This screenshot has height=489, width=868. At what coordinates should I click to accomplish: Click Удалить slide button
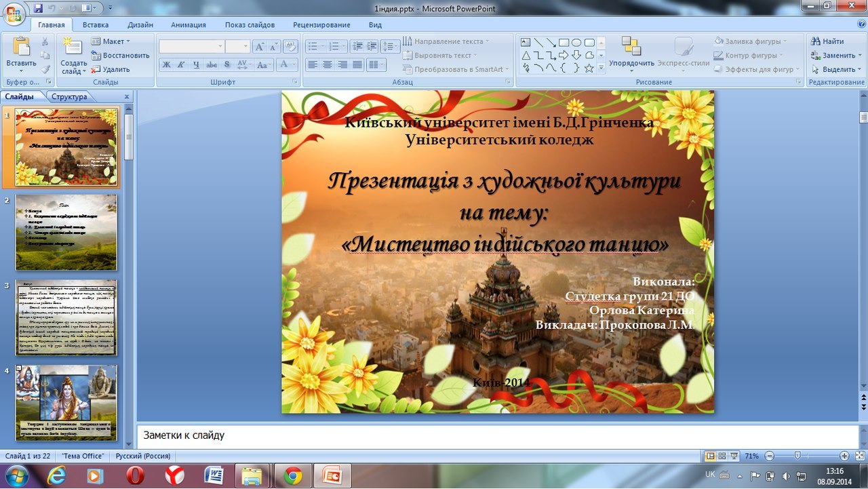click(111, 69)
